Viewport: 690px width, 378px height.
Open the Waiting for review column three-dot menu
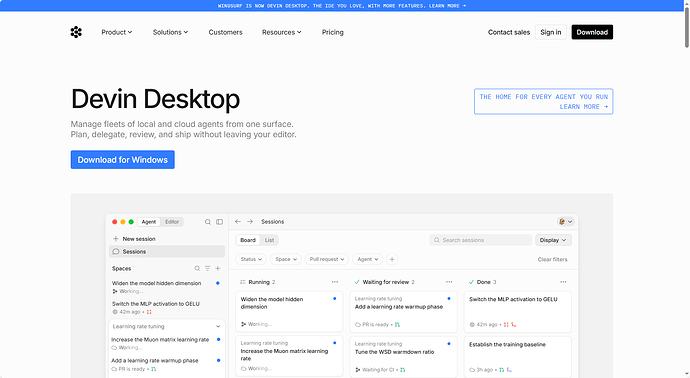(449, 282)
